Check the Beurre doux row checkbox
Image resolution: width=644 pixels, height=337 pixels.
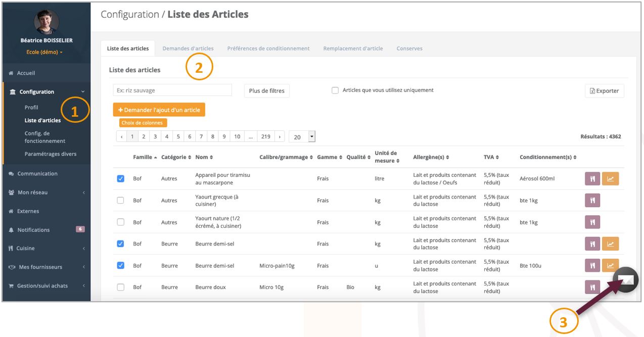(120, 287)
